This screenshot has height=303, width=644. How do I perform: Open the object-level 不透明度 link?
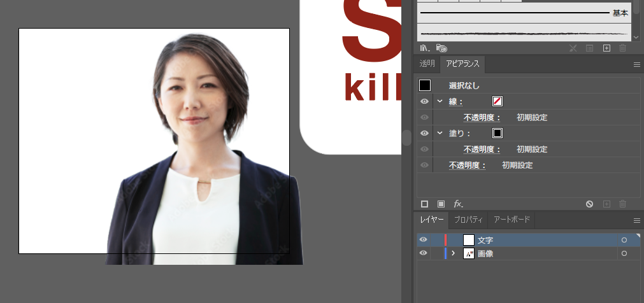(x=468, y=166)
